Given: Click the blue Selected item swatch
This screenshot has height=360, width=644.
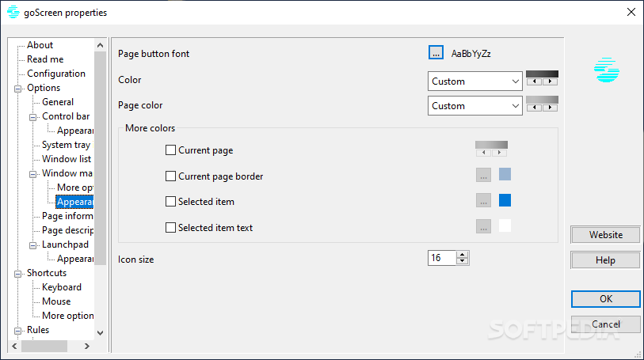Looking at the screenshot, I should (505, 200).
